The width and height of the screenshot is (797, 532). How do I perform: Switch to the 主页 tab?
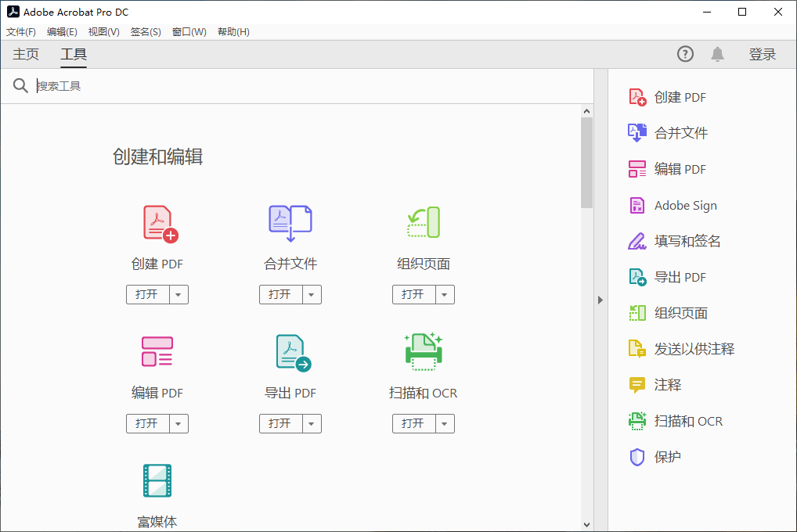tap(25, 54)
